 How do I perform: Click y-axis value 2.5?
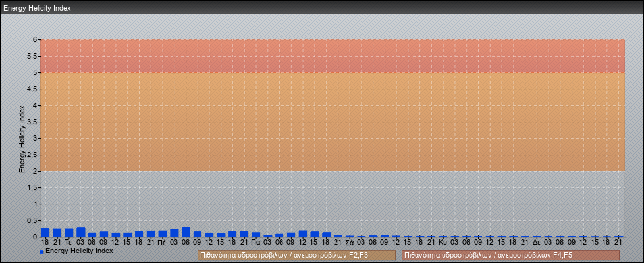coord(32,155)
